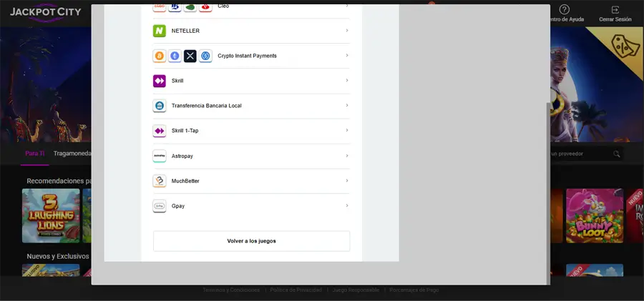Click the Cerrar Sesión logout icon
Image resolution: width=644 pixels, height=301 pixels.
pos(615,10)
